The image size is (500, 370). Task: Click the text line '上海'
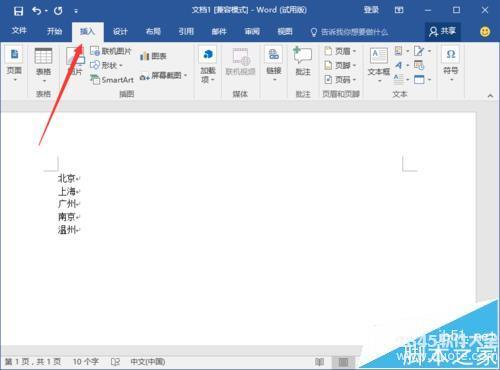click(67, 191)
